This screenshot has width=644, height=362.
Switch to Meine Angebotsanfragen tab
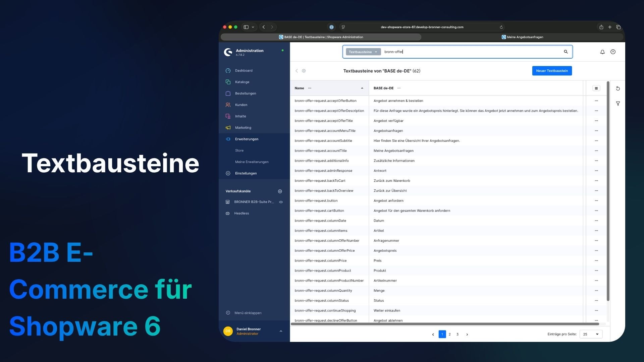pos(522,37)
